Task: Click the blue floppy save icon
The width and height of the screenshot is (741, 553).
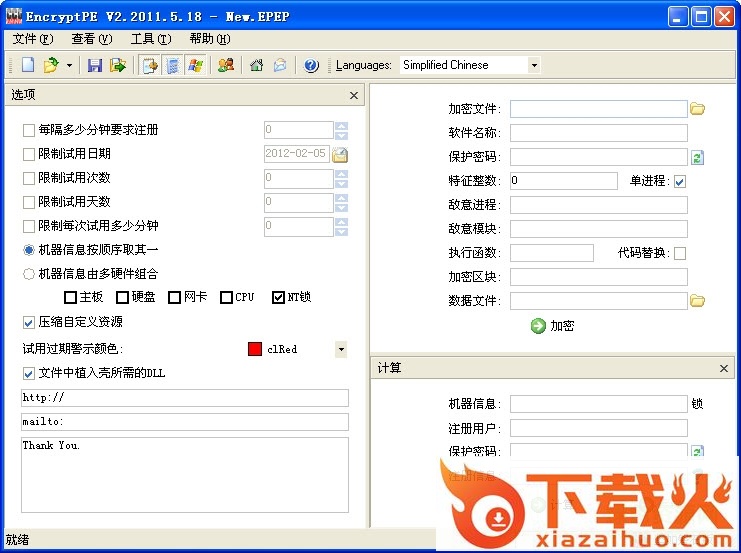Action: (x=95, y=65)
